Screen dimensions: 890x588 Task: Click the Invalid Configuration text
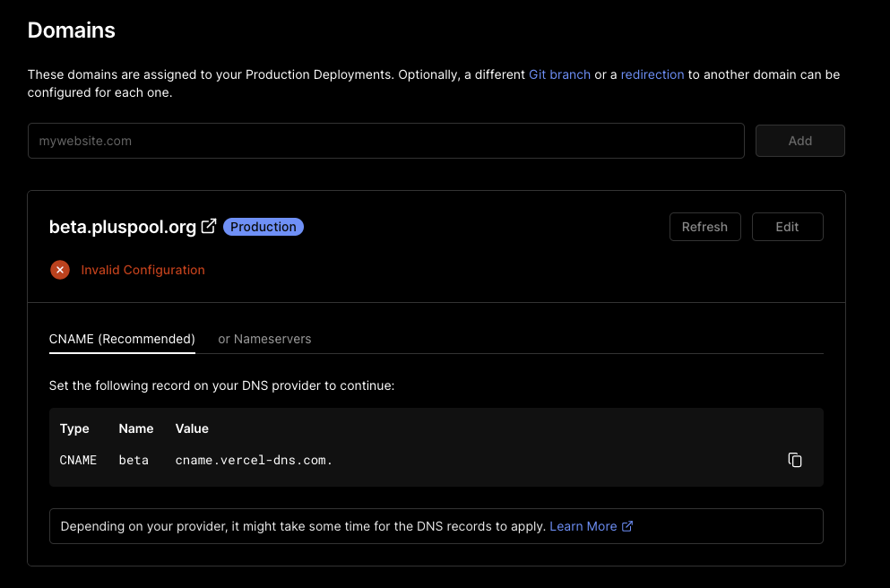[143, 269]
